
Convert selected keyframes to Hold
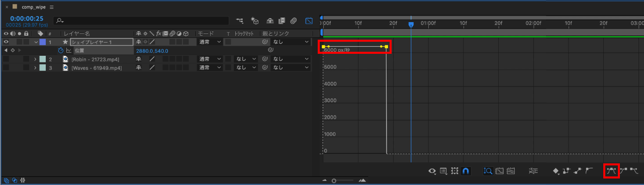coord(567,171)
